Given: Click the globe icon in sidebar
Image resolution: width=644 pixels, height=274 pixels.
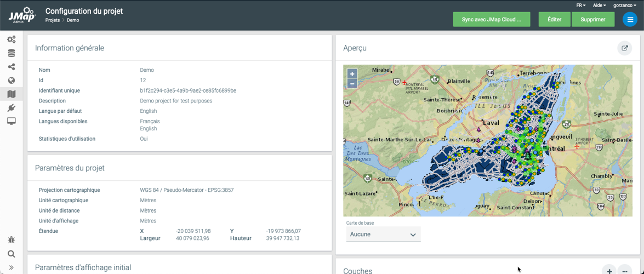Looking at the screenshot, I should tap(11, 81).
